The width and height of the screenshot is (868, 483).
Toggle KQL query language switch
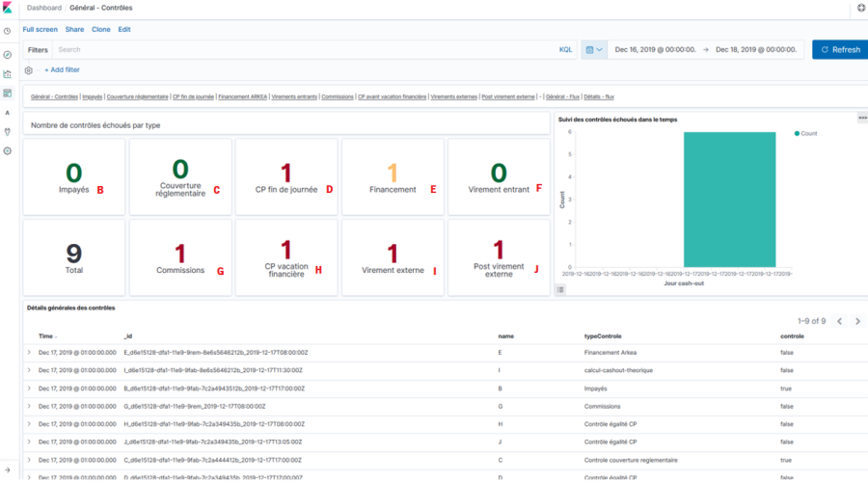tap(565, 49)
